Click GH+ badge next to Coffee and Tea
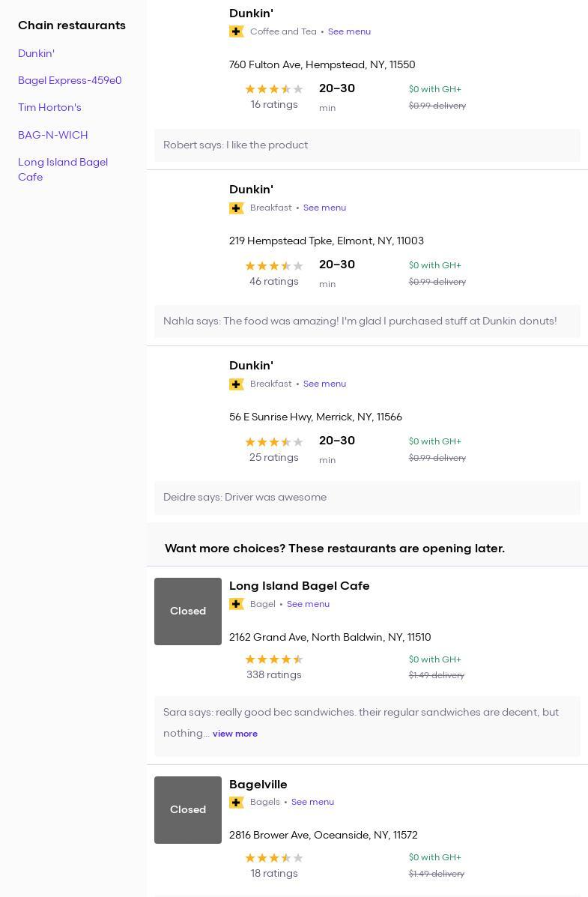The image size is (588, 897). (236, 31)
